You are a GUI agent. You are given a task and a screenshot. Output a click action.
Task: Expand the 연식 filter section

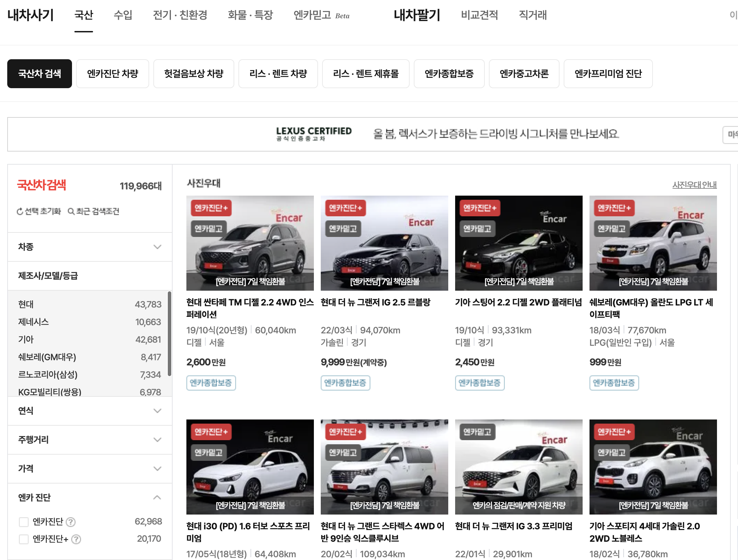[x=157, y=411]
